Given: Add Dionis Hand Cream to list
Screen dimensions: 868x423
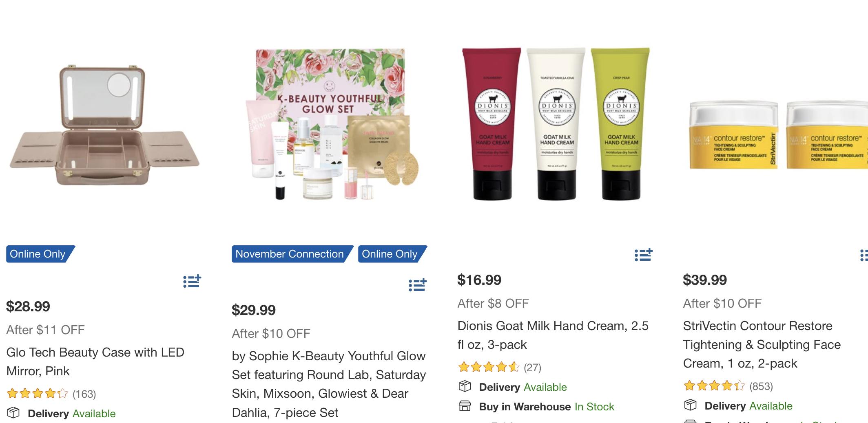Looking at the screenshot, I should point(644,255).
